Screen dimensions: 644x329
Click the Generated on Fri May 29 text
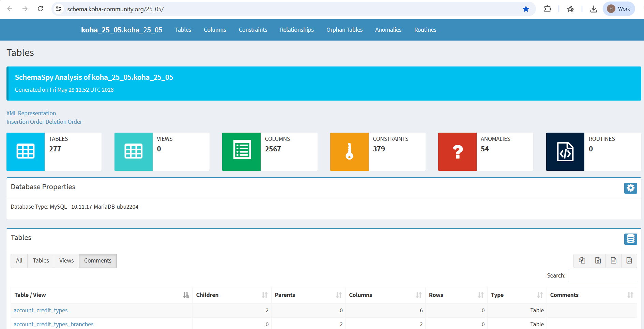click(x=64, y=90)
